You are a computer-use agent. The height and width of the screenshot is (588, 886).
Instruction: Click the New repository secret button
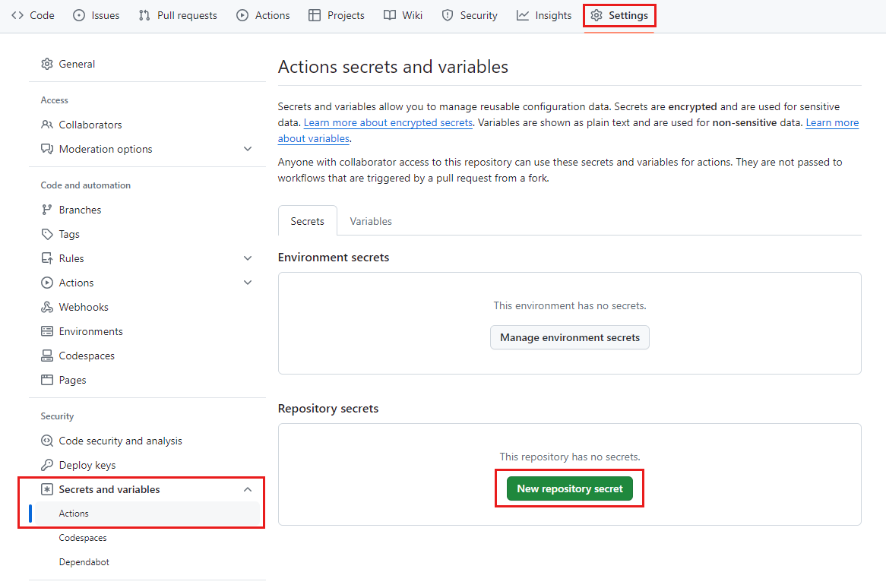(x=570, y=488)
